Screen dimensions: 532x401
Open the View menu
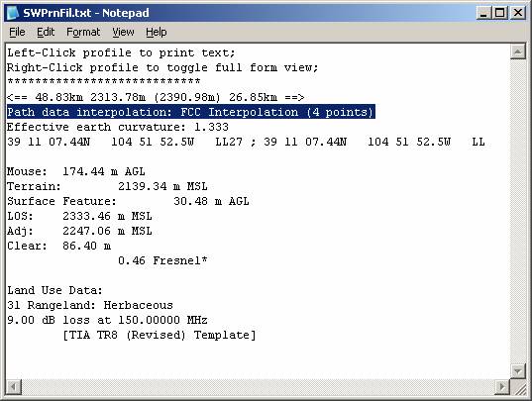(x=123, y=33)
